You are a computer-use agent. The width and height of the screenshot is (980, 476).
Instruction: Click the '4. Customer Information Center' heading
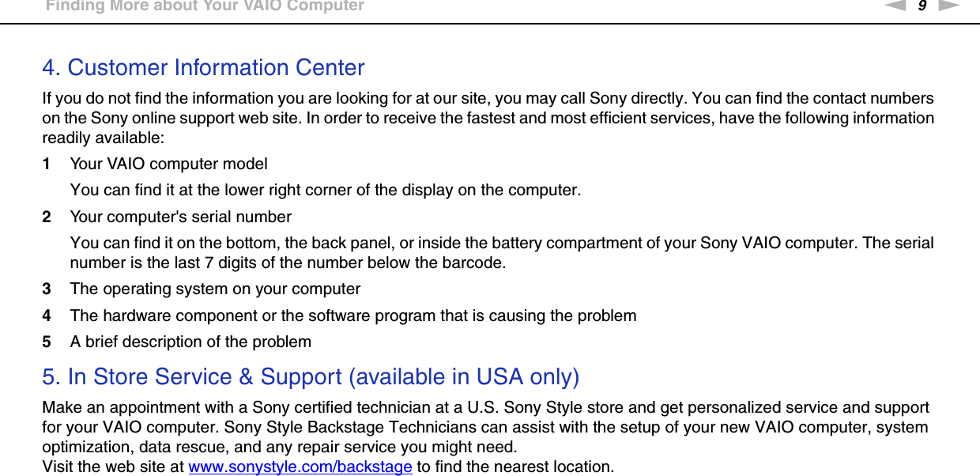tap(203, 67)
